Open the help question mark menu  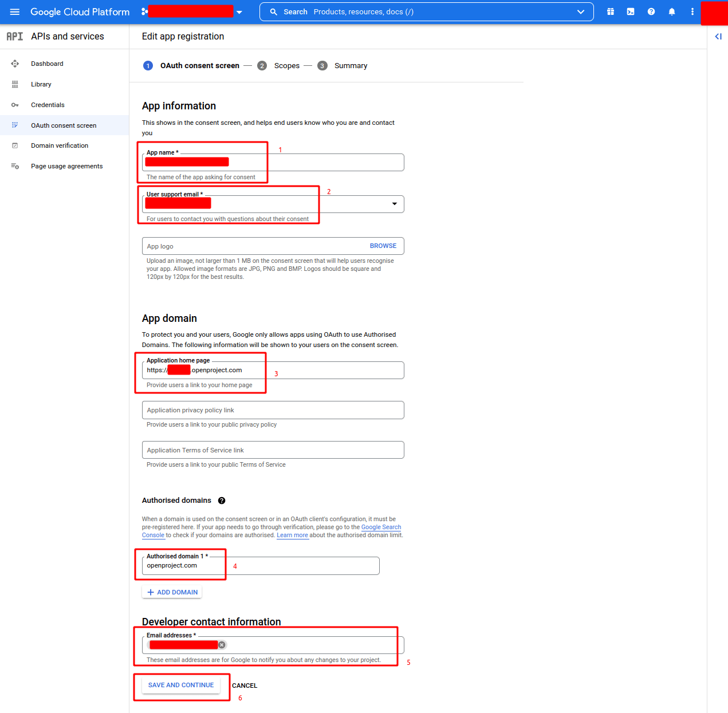pos(651,12)
